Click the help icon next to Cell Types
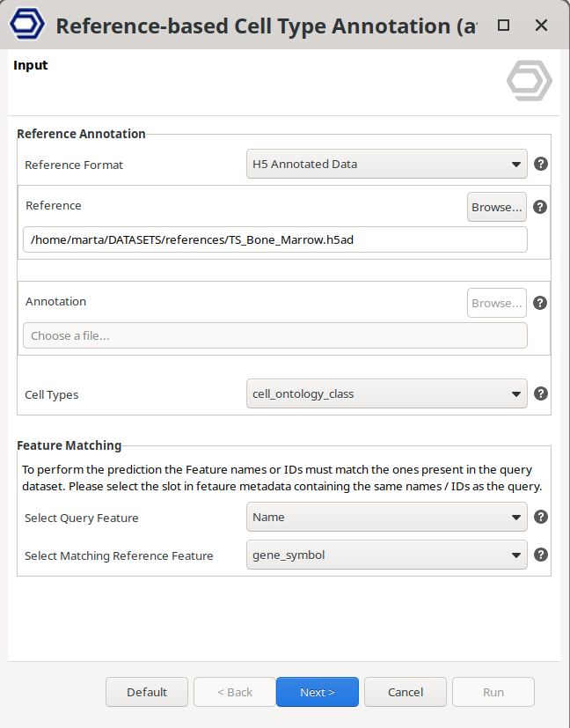Viewport: 570px width, 728px height. pyautogui.click(x=541, y=393)
